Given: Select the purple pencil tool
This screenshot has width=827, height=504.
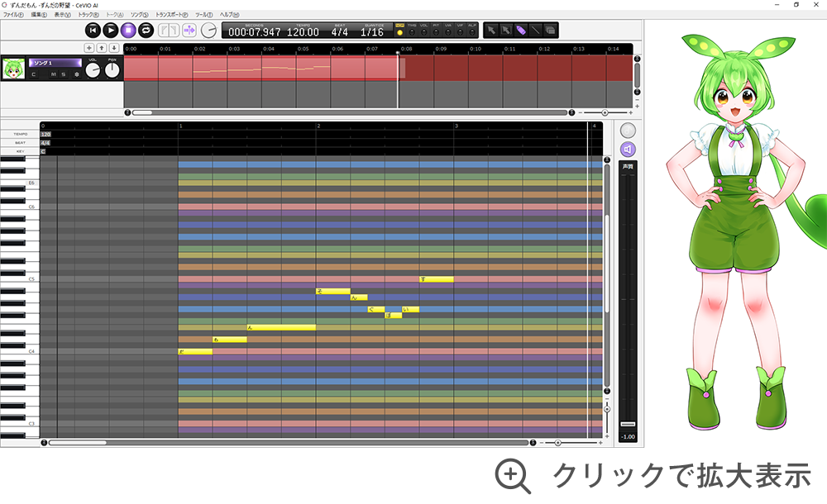Looking at the screenshot, I should click(520, 31).
